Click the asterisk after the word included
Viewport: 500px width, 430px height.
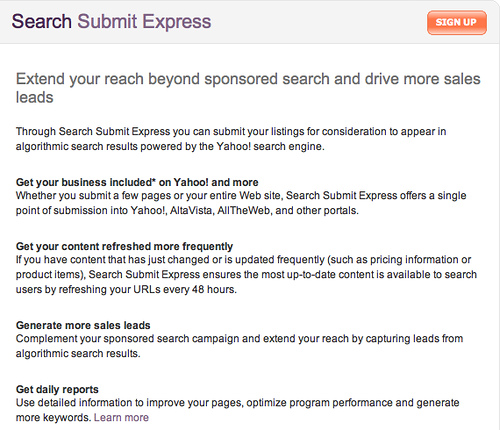(154, 180)
